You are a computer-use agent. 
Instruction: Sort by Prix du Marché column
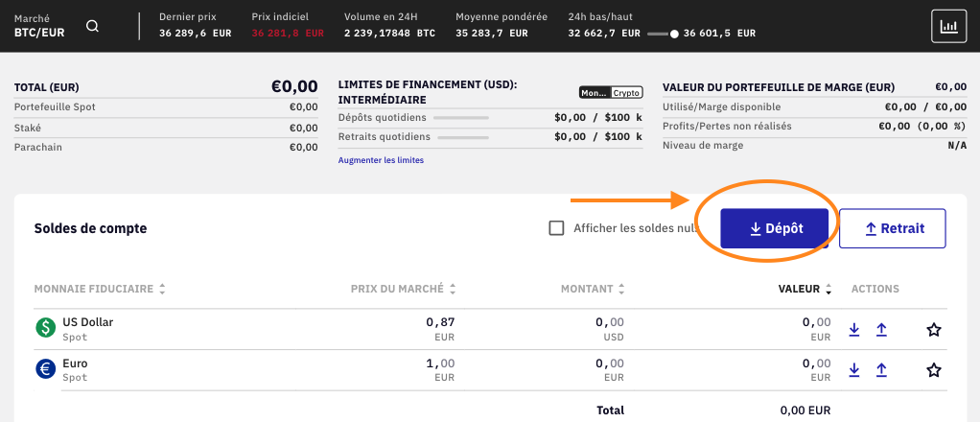pyautogui.click(x=403, y=289)
